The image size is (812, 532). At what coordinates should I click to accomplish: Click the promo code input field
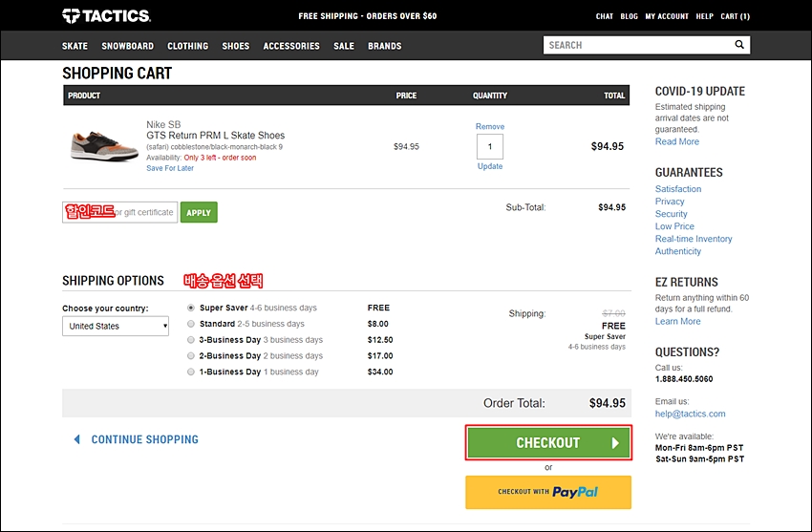pyautogui.click(x=120, y=213)
